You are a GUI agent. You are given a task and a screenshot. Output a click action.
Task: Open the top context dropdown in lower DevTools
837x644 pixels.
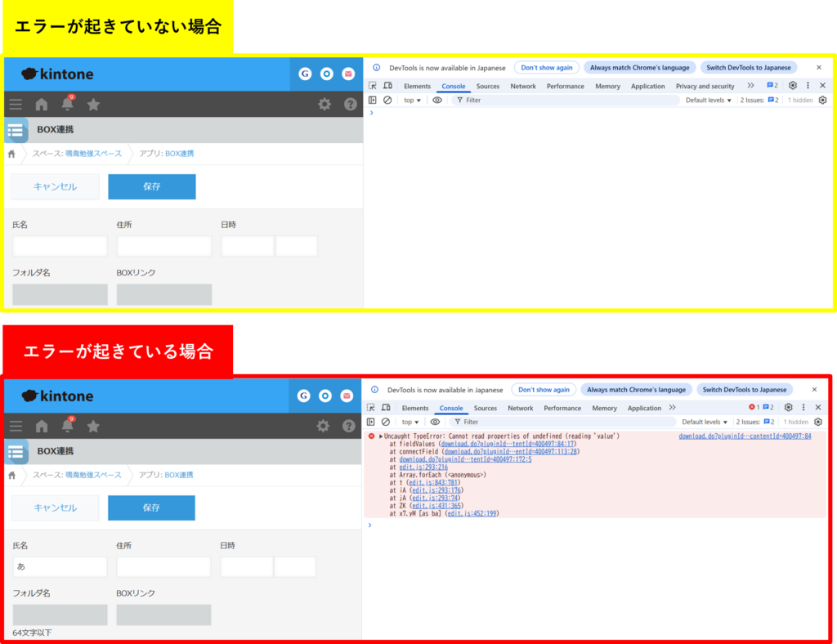(x=410, y=422)
